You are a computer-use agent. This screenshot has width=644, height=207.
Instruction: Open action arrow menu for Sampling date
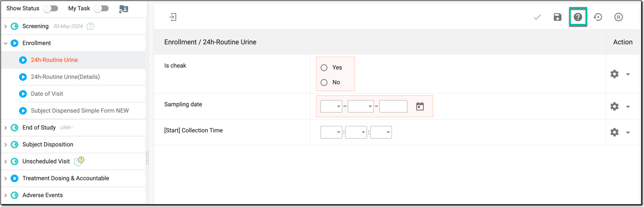[x=628, y=107]
